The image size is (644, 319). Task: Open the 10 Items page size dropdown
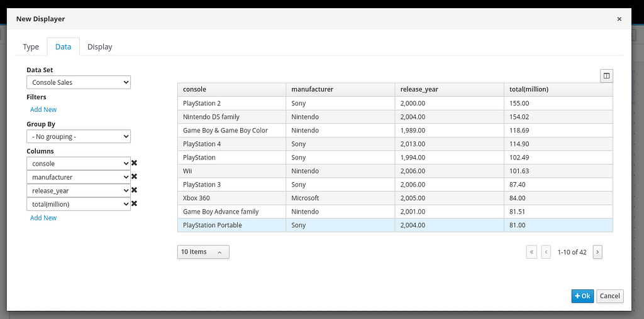pyautogui.click(x=203, y=252)
